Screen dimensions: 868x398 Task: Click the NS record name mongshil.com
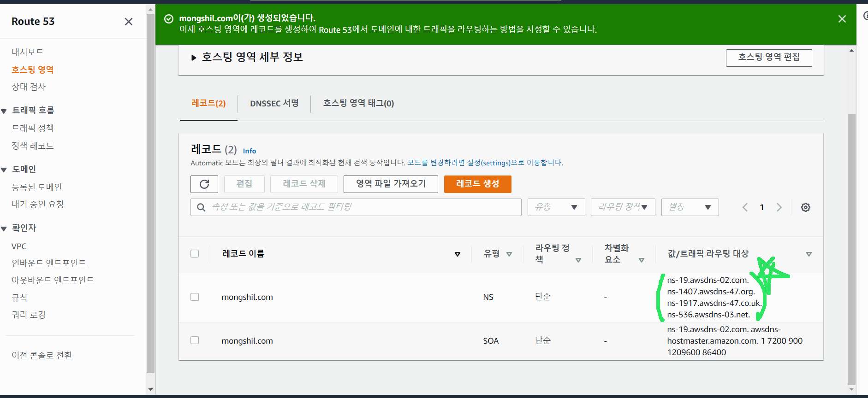tap(247, 297)
